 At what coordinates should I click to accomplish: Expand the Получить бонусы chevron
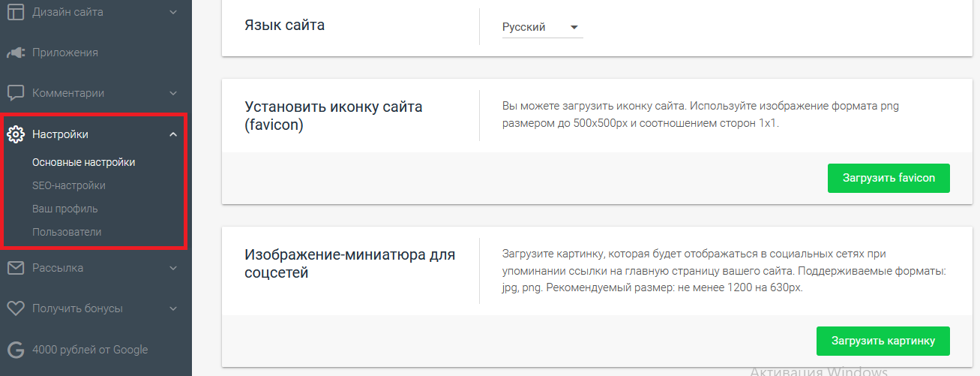pyautogui.click(x=173, y=308)
